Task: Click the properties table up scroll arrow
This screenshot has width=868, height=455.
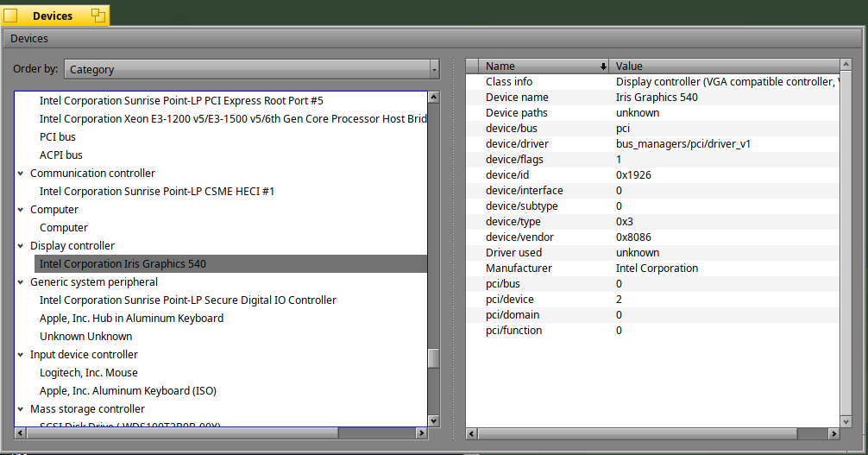Action: point(846,65)
